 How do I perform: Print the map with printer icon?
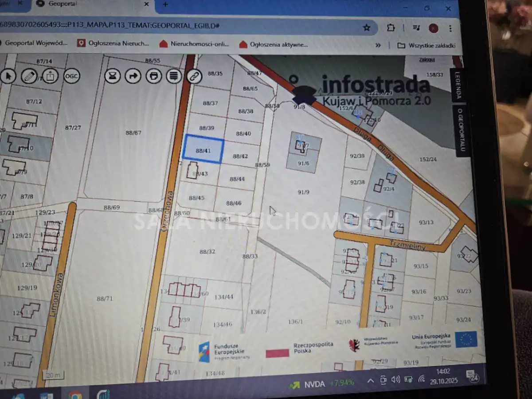[x=153, y=76]
